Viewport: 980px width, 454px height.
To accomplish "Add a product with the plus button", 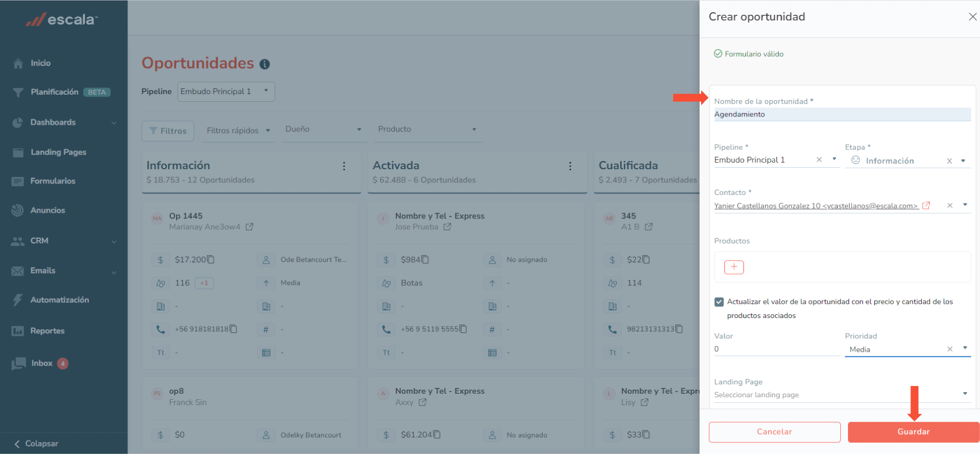I will [x=734, y=267].
